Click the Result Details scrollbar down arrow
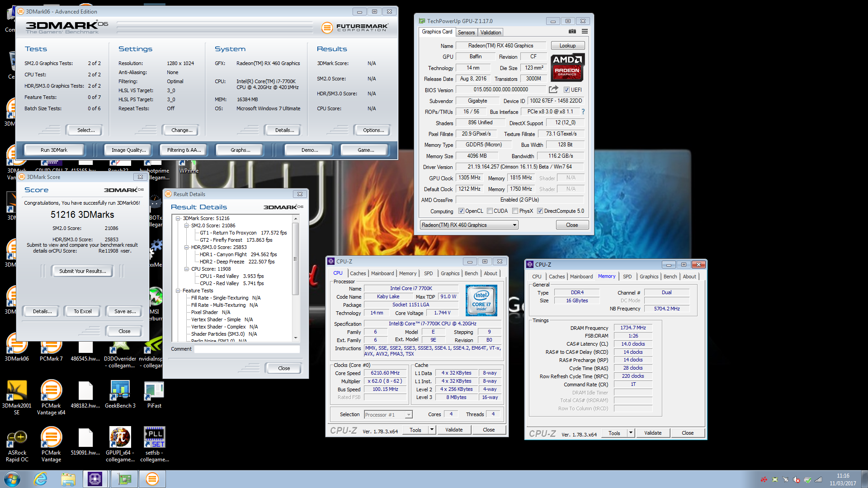Viewport: 868px width, 488px height. pos(296,338)
